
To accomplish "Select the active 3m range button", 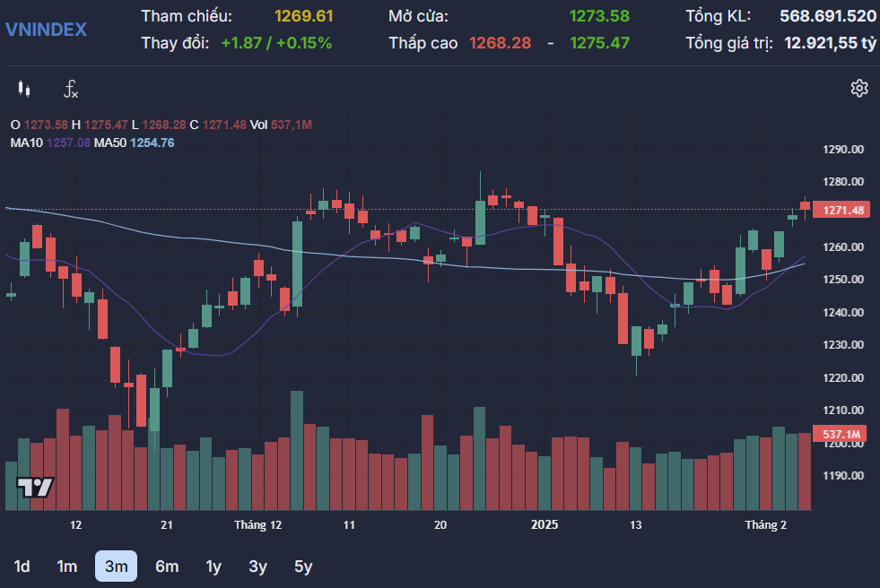I will tap(116, 566).
